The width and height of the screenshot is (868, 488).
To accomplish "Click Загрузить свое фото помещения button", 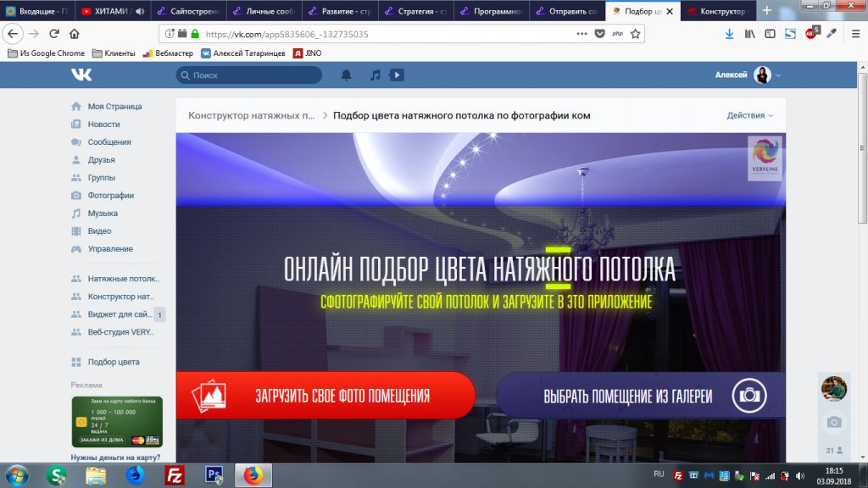I will [x=325, y=396].
